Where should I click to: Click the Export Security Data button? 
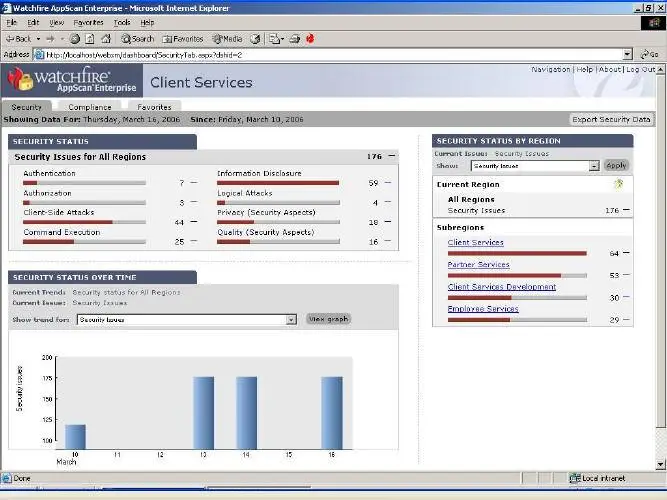(611, 120)
